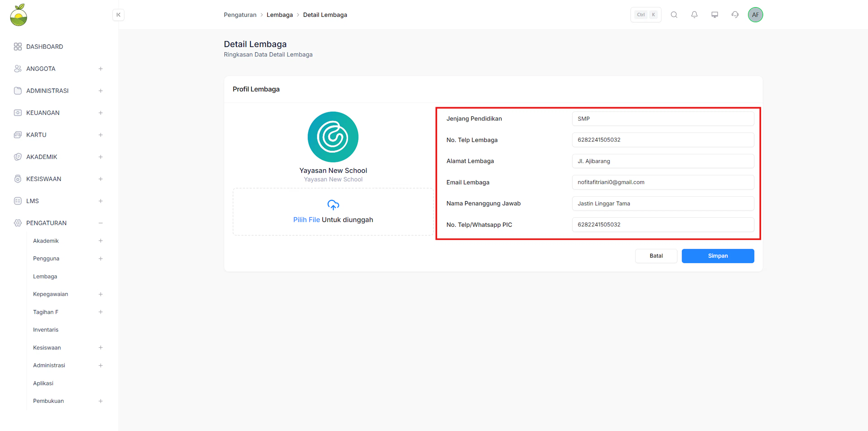Click the Ctrl K shortcut box
The image size is (868, 431).
(x=646, y=15)
